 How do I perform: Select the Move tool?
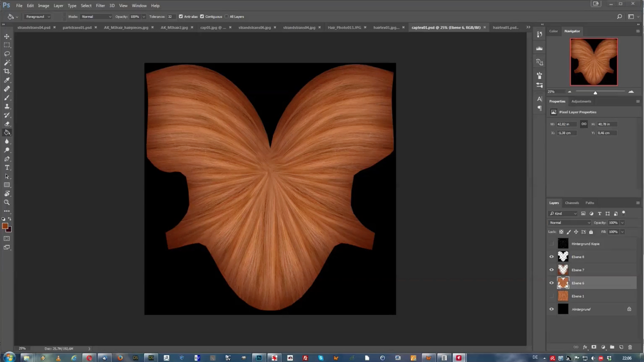tap(7, 36)
